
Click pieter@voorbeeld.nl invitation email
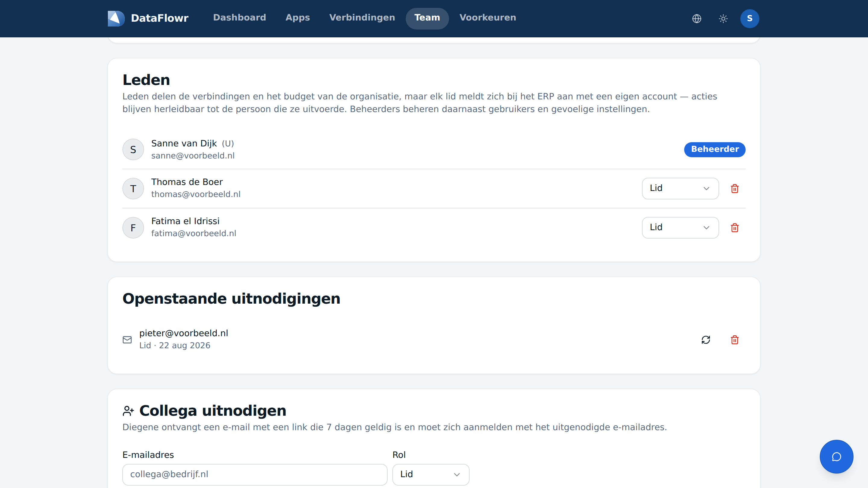[x=184, y=333]
